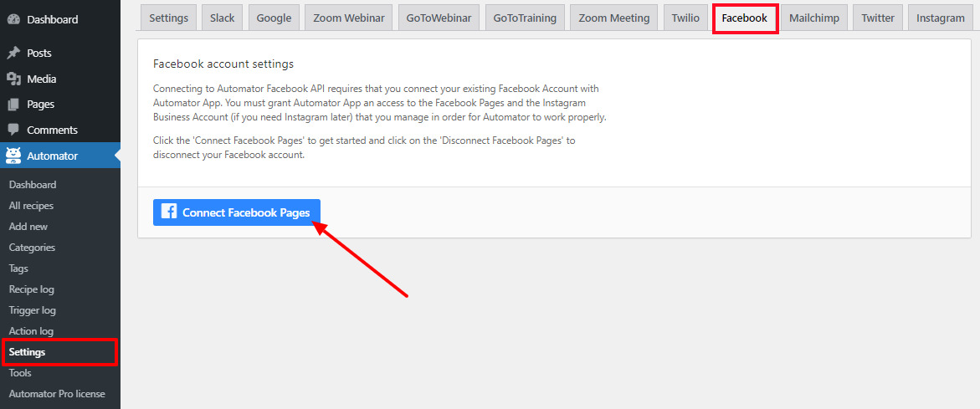
Task: Click the Connect Facebook Pages button
Action: click(x=237, y=212)
